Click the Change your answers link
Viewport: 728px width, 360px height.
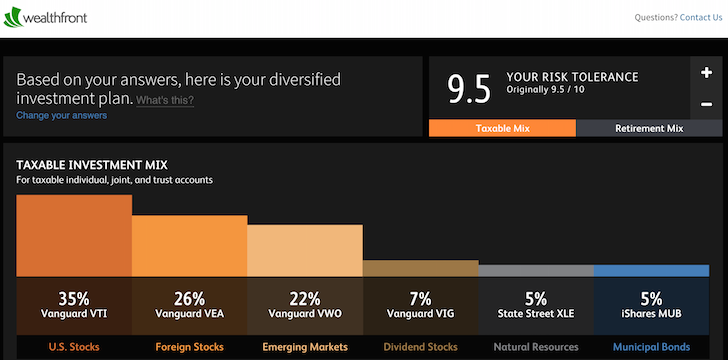click(61, 115)
